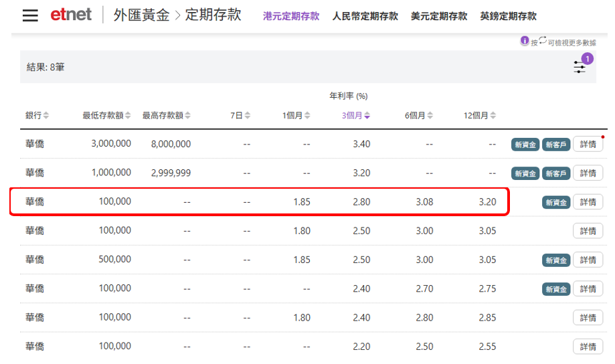615x364 pixels.
Task: Sort by 7日 rate column
Action: click(x=240, y=115)
